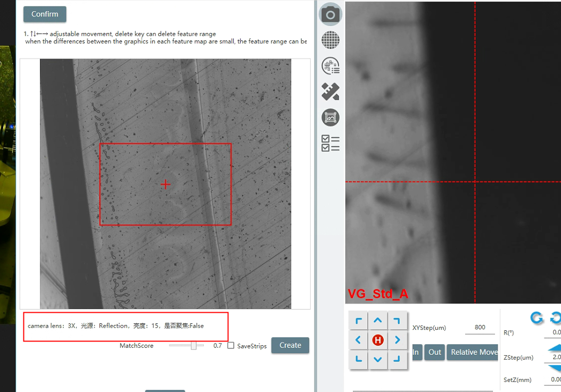Increase Z with the blue up triangle
This screenshot has height=392, width=561.
coord(555,347)
